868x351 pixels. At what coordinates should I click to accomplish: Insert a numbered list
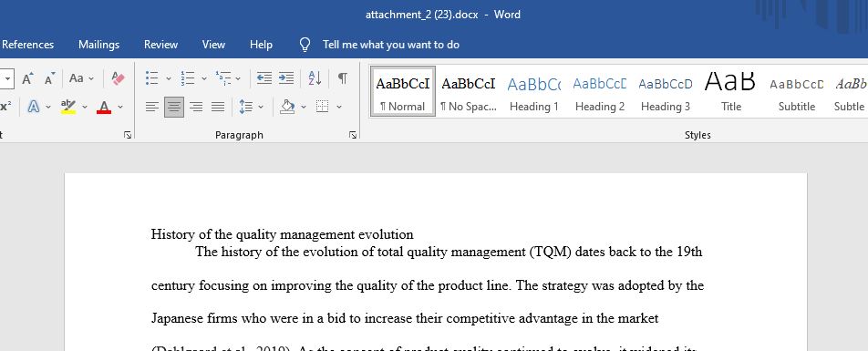[188, 78]
